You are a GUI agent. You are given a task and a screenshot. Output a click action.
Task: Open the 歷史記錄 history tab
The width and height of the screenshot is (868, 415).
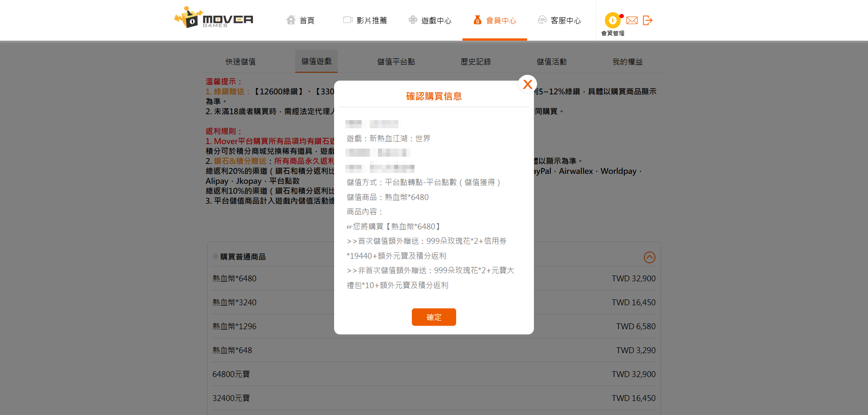click(476, 61)
